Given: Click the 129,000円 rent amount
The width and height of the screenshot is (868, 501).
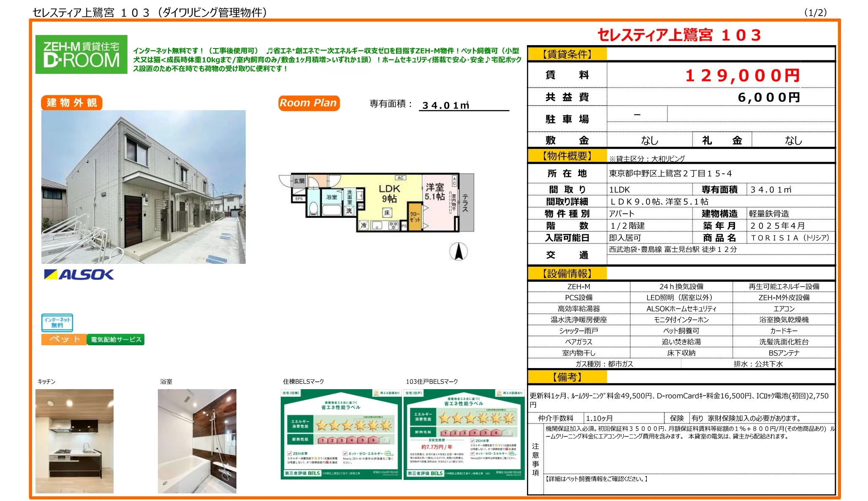Looking at the screenshot, I should click(x=742, y=76).
